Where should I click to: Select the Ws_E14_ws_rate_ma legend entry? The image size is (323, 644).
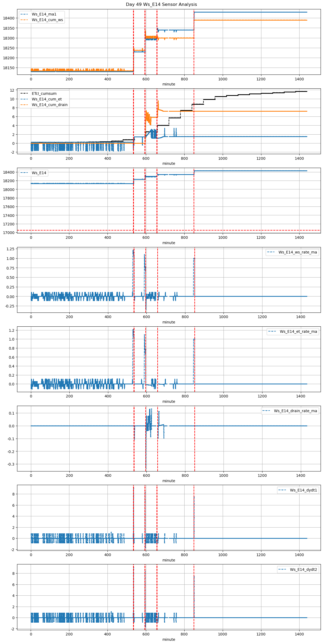[298, 252]
